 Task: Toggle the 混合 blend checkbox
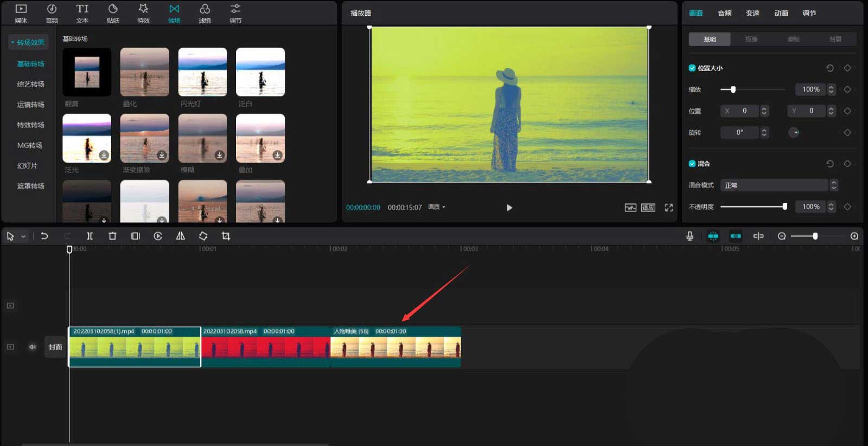click(x=692, y=164)
